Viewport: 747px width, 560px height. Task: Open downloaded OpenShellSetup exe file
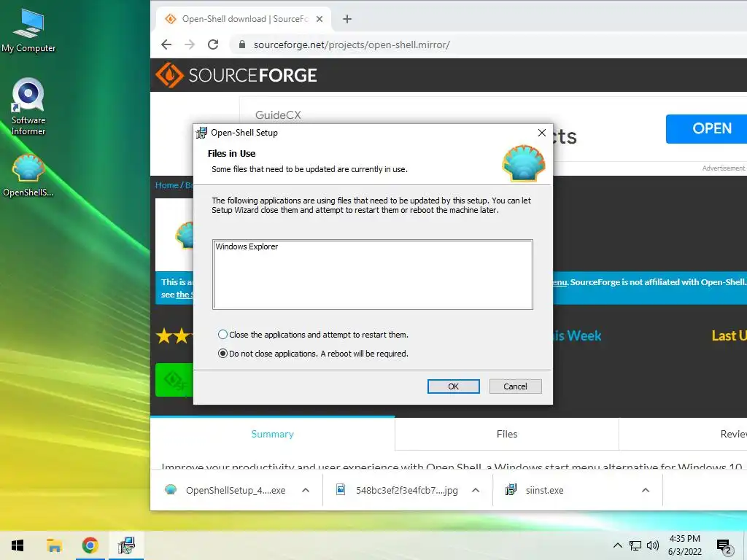click(225, 491)
